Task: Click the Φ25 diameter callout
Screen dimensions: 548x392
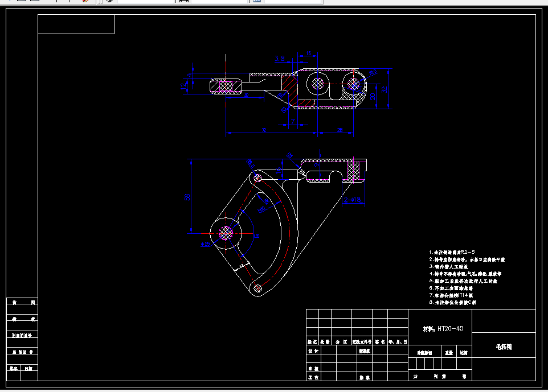Action: 206,244
